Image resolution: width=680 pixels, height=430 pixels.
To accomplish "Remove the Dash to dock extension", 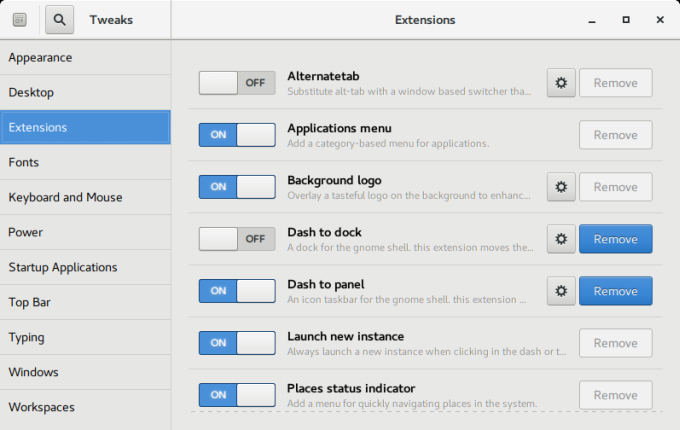I will pyautogui.click(x=615, y=239).
